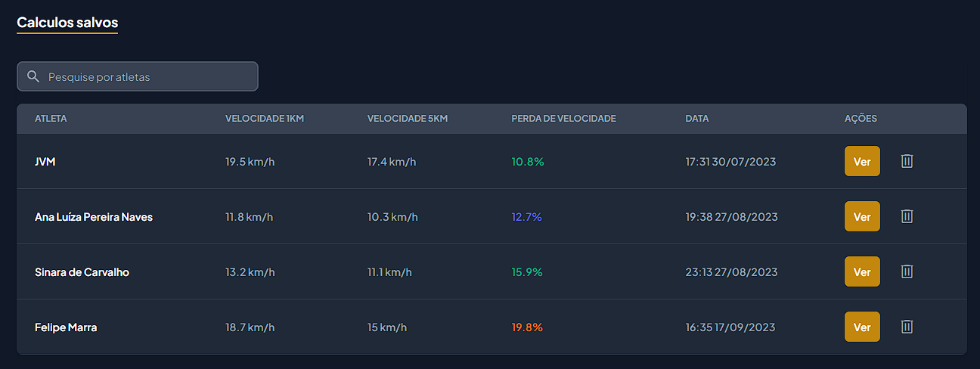Click the Ana Luíza Pereira Naves name
This screenshot has height=369, width=980.
point(94,217)
